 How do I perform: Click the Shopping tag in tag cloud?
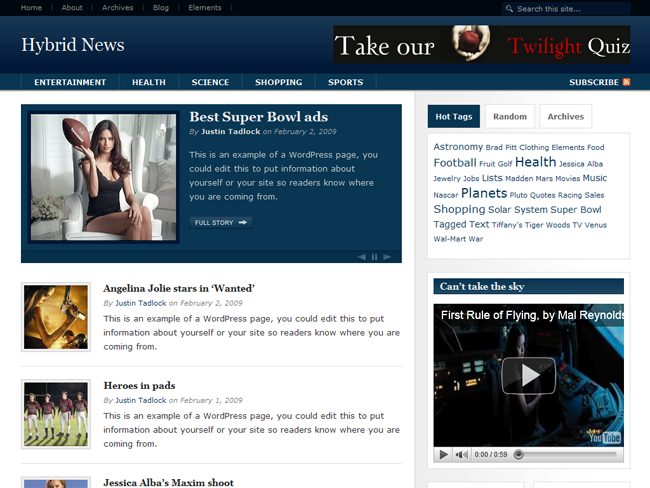tap(459, 209)
